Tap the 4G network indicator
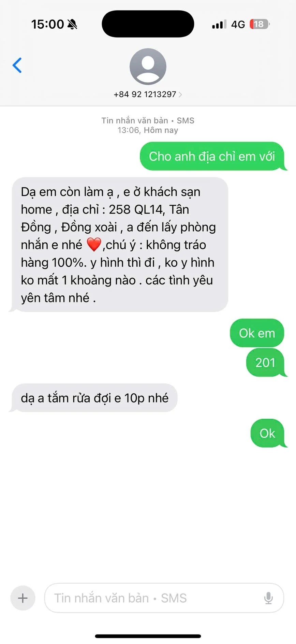 [238, 25]
